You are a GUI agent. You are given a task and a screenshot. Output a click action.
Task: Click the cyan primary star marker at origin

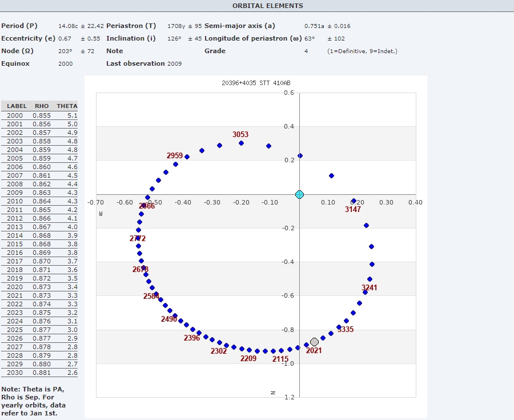tap(299, 194)
